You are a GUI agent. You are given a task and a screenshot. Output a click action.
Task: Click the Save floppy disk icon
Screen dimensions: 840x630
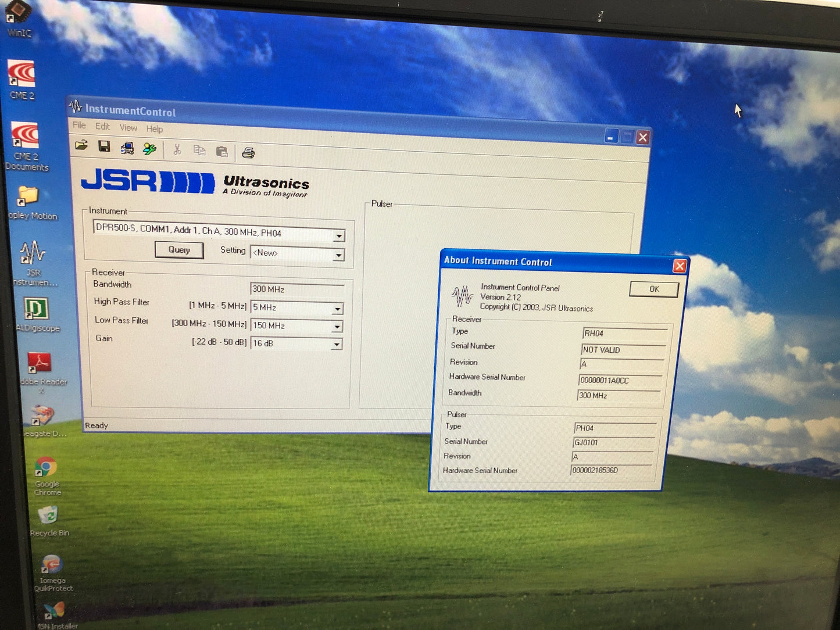coord(104,146)
